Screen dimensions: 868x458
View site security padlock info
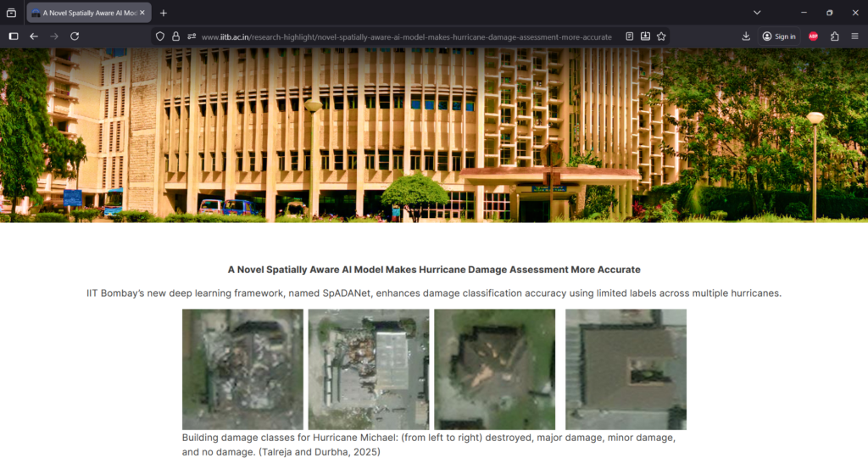(x=175, y=36)
